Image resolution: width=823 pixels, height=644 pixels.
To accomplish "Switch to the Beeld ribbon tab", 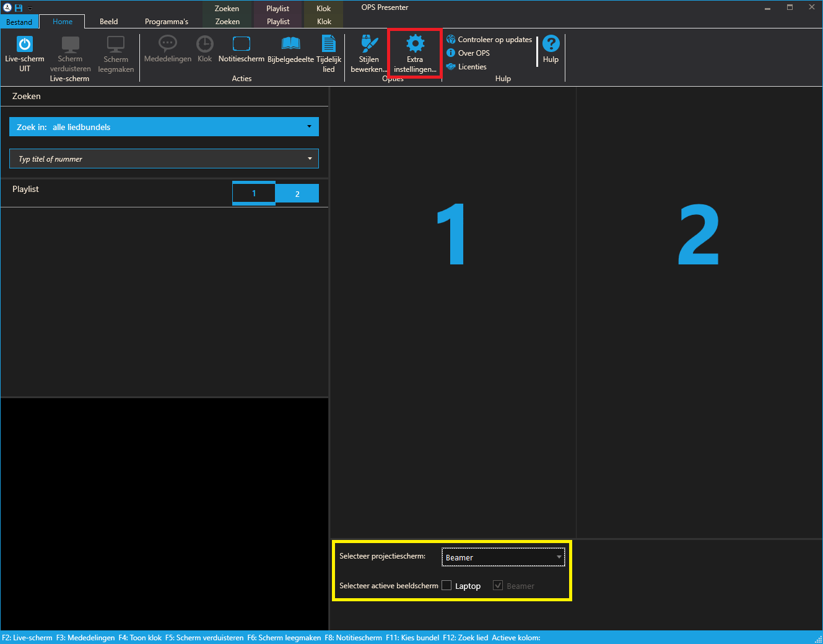I will [109, 22].
